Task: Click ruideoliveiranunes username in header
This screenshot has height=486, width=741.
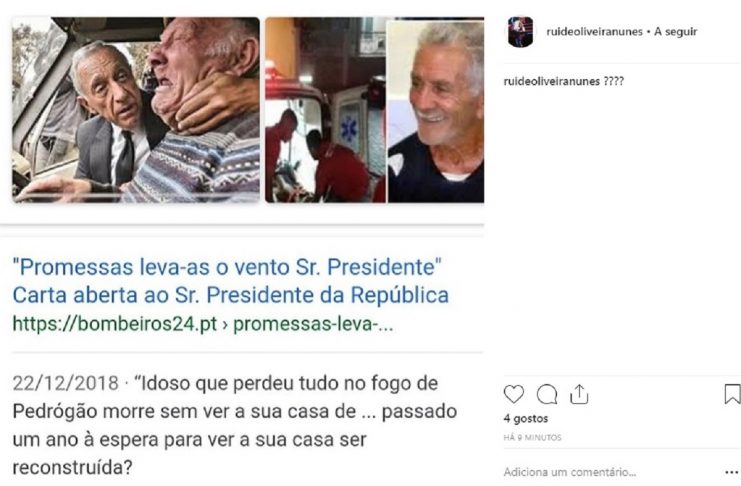Action: coord(595,32)
